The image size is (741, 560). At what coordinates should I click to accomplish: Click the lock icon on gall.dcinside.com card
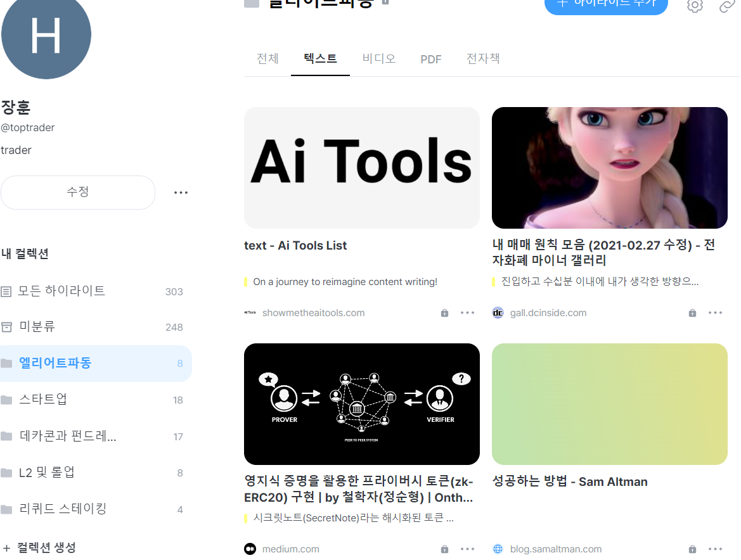click(692, 312)
